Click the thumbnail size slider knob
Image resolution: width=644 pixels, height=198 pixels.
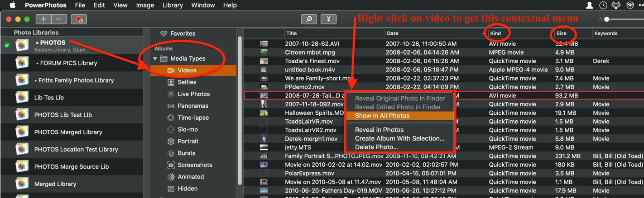coord(606,19)
